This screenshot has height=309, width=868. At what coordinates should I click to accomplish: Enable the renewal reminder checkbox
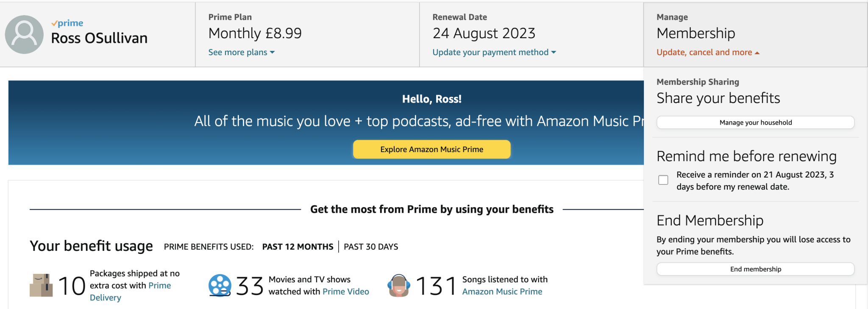(663, 180)
